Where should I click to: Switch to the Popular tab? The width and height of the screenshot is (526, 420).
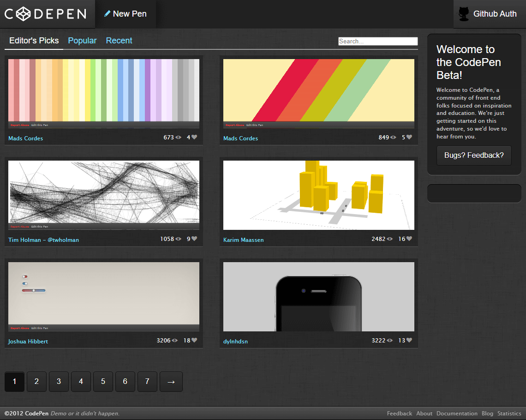point(82,41)
